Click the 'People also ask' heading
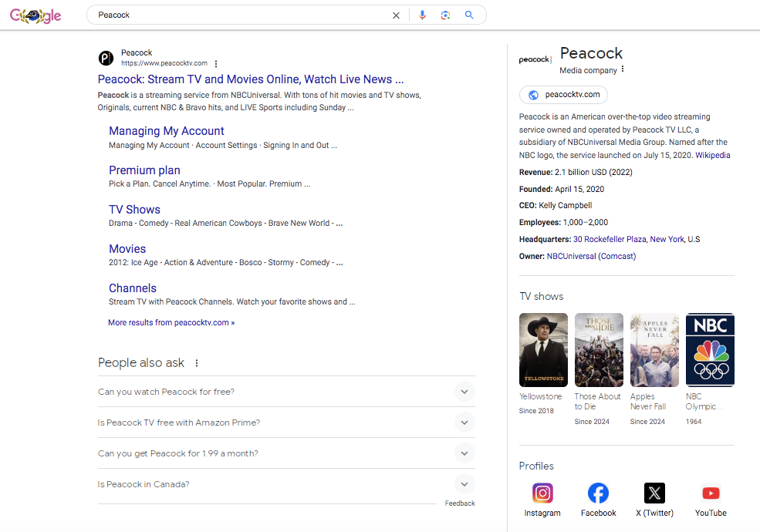The image size is (760, 532). point(141,362)
